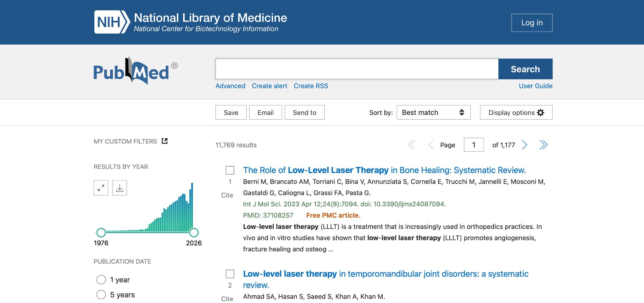The width and height of the screenshot is (644, 303).
Task: Open the Sort by Best match dropdown
Action: click(434, 112)
